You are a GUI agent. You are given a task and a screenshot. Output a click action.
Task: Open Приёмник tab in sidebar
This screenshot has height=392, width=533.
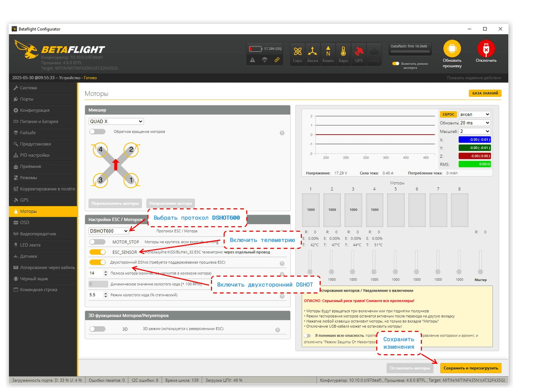43,166
